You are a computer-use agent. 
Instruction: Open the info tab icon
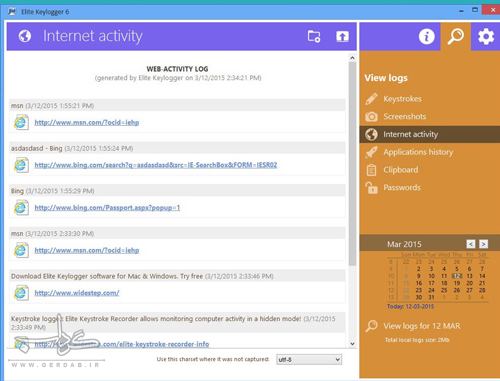427,36
